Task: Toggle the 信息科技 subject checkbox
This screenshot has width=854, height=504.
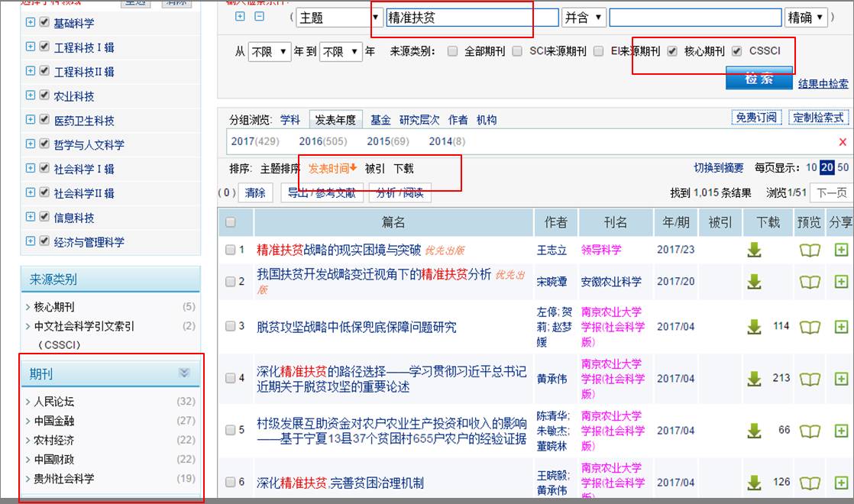Action: tap(44, 217)
